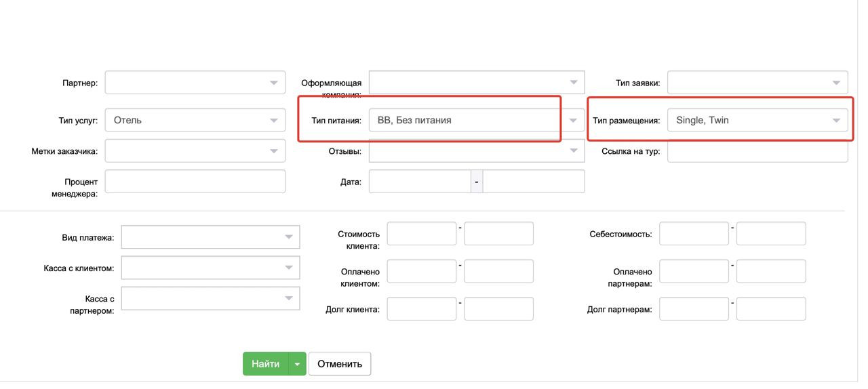This screenshot has height=389, width=868.
Task: Expand the Тип услуг dropdown showing Отель
Action: (195, 121)
